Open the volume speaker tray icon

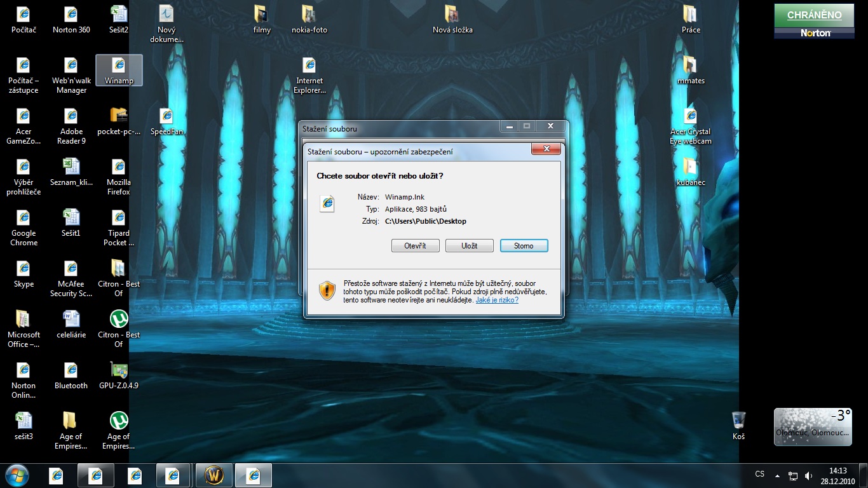(x=808, y=475)
